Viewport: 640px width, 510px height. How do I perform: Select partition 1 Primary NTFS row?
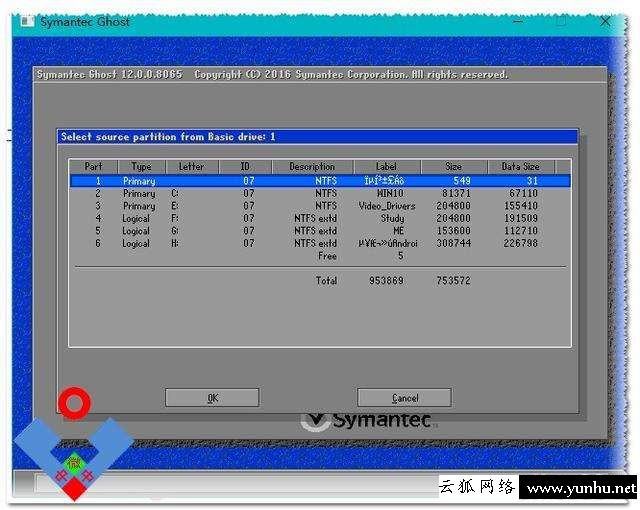click(320, 181)
